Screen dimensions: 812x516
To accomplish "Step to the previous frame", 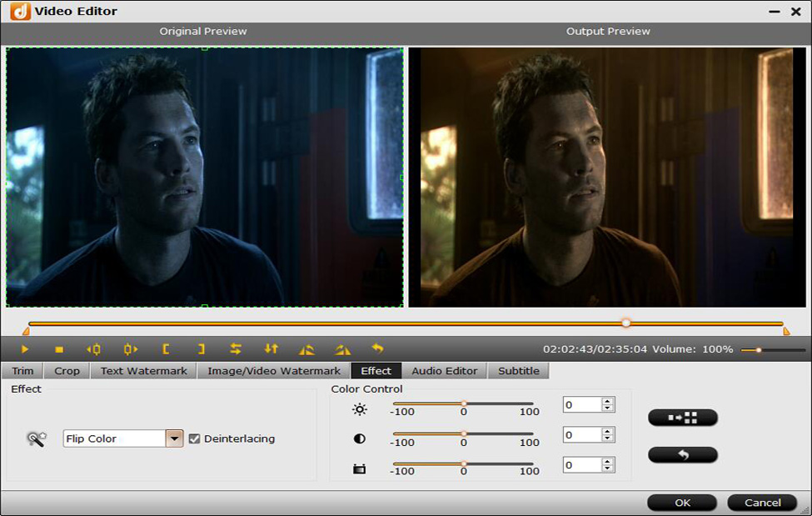I will [x=93, y=349].
